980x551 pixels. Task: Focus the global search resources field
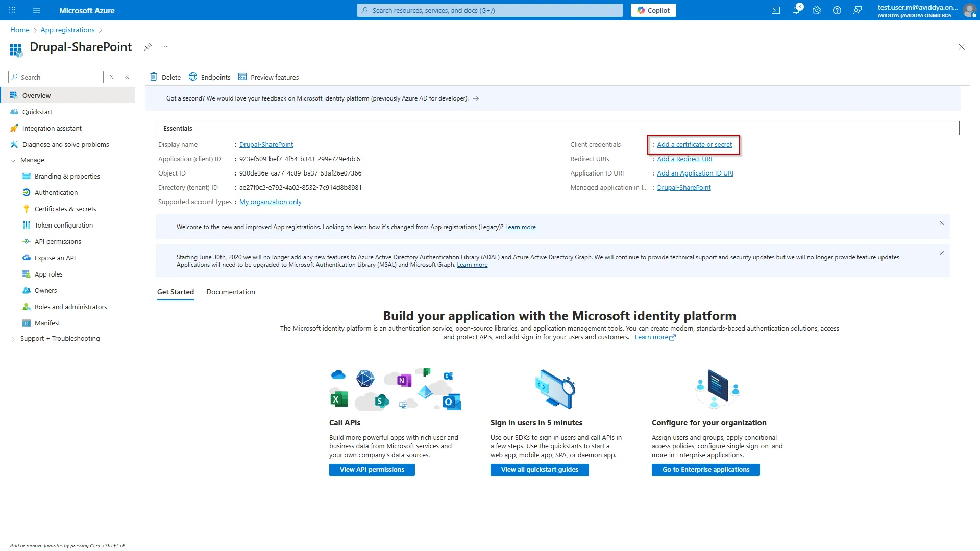pyautogui.click(x=490, y=10)
